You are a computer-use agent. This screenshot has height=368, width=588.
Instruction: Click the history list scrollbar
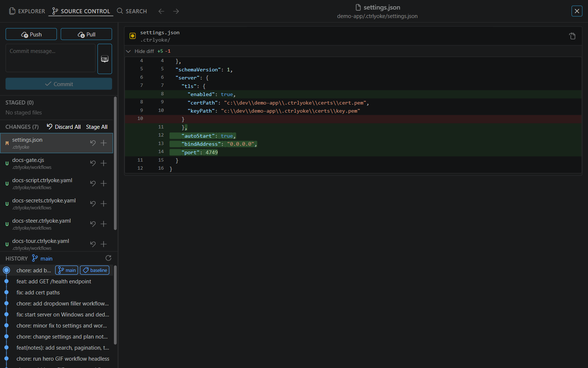coord(115,305)
